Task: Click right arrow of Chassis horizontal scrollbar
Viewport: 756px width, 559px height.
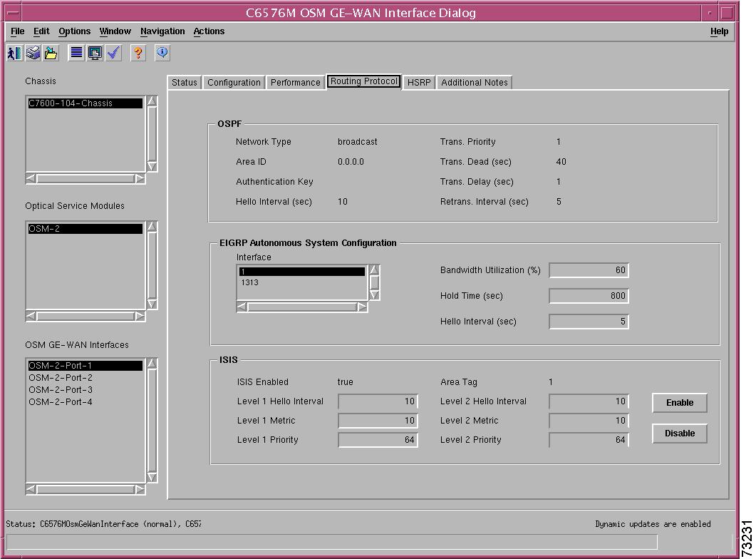Action: click(x=140, y=178)
